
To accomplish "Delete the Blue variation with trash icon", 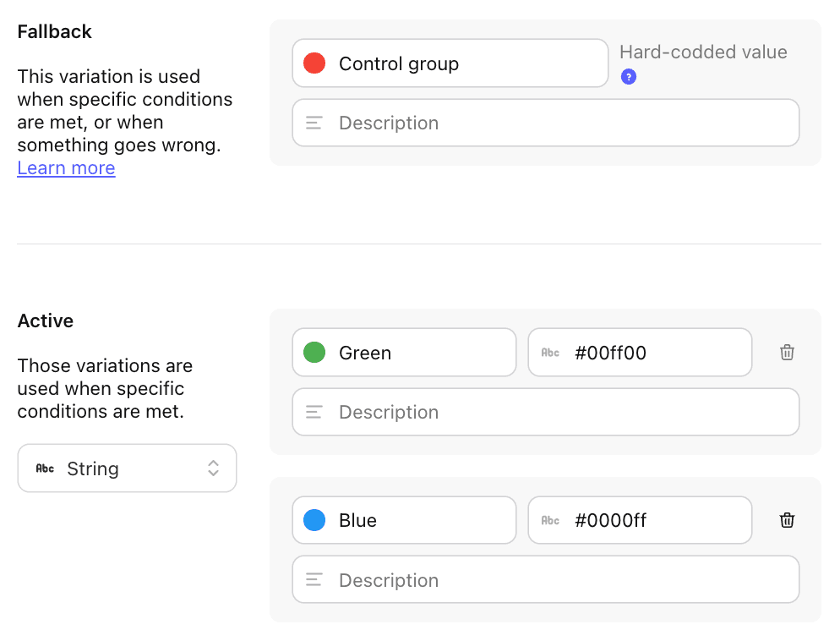I will 787,520.
